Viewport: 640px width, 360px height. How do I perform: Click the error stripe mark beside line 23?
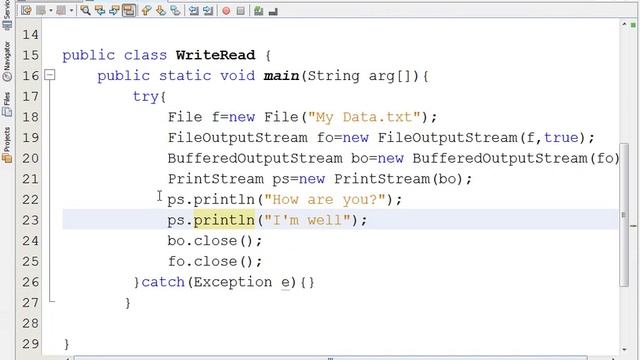click(x=633, y=225)
